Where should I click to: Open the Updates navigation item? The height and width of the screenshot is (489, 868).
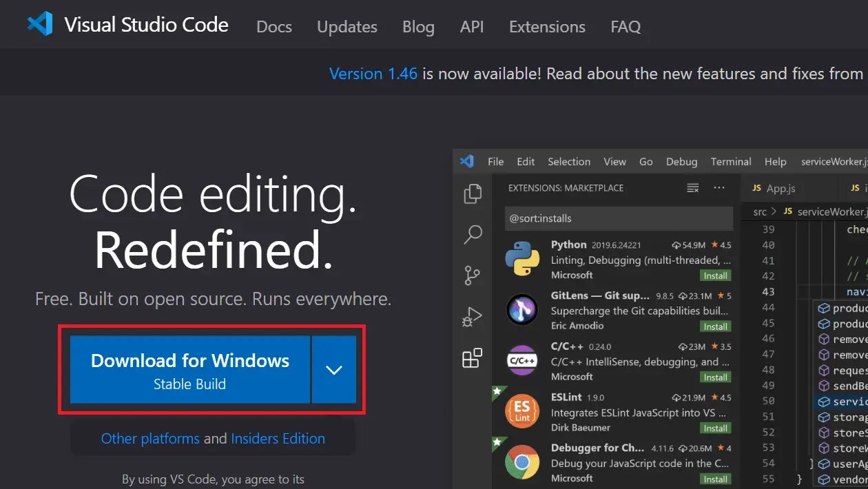point(347,27)
